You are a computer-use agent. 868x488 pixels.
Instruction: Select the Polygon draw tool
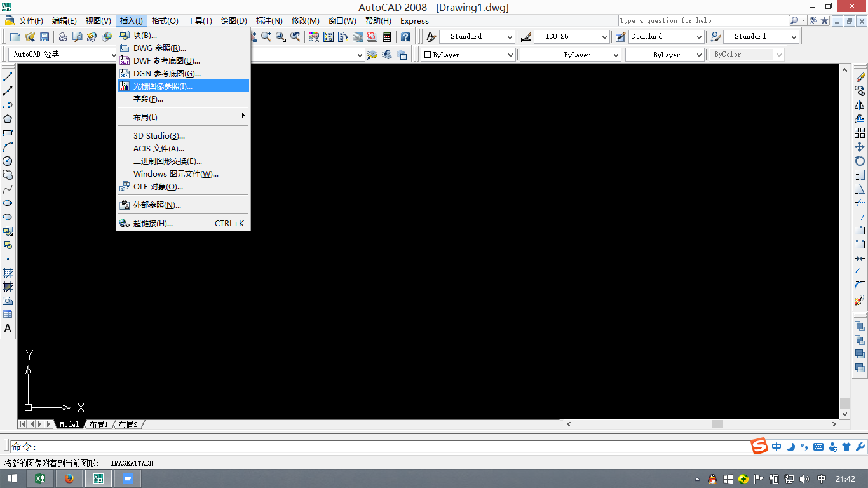point(8,119)
